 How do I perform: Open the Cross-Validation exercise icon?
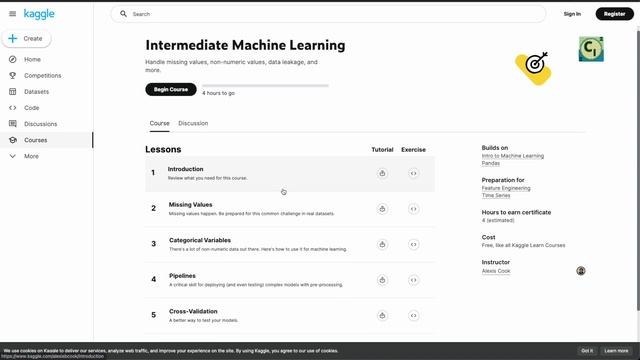(413, 316)
